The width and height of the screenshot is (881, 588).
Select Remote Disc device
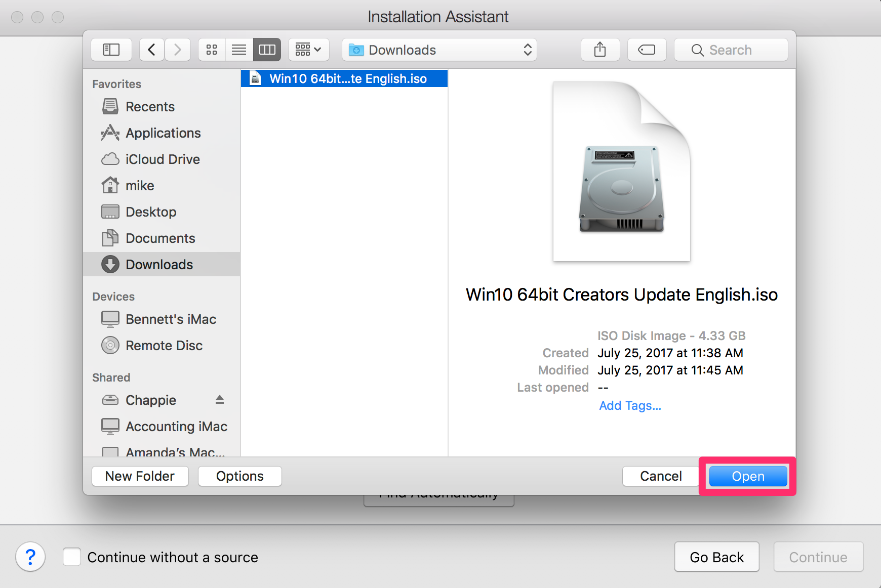162,346
